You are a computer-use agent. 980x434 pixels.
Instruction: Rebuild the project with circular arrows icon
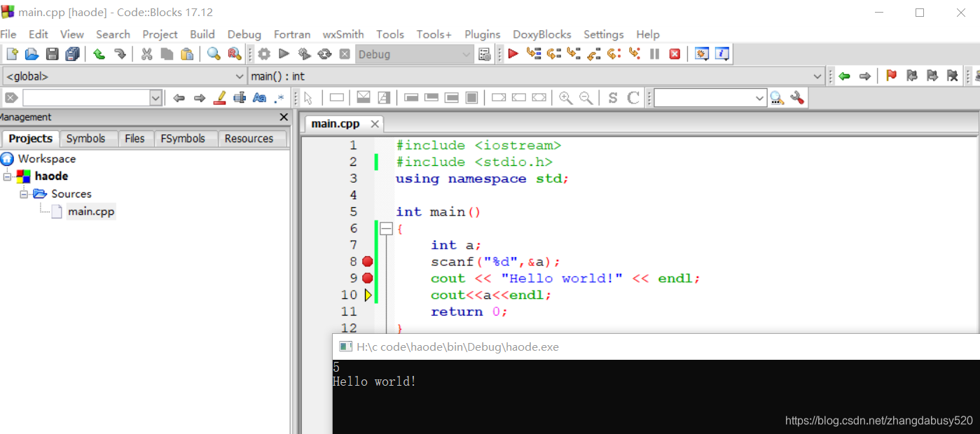pyautogui.click(x=324, y=54)
